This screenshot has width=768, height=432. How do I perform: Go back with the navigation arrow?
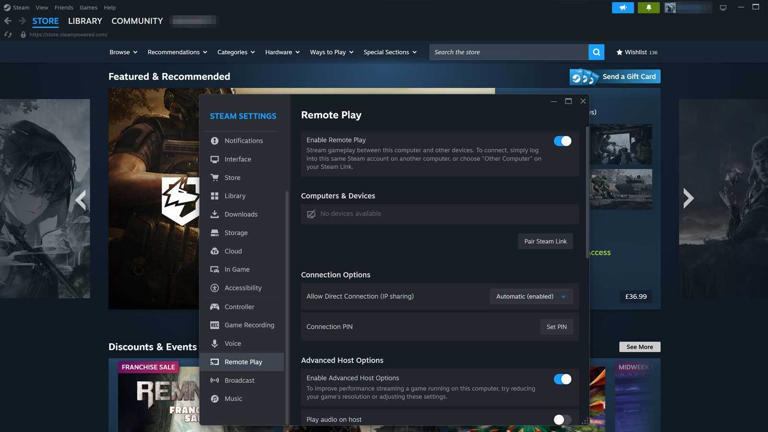[x=7, y=21]
